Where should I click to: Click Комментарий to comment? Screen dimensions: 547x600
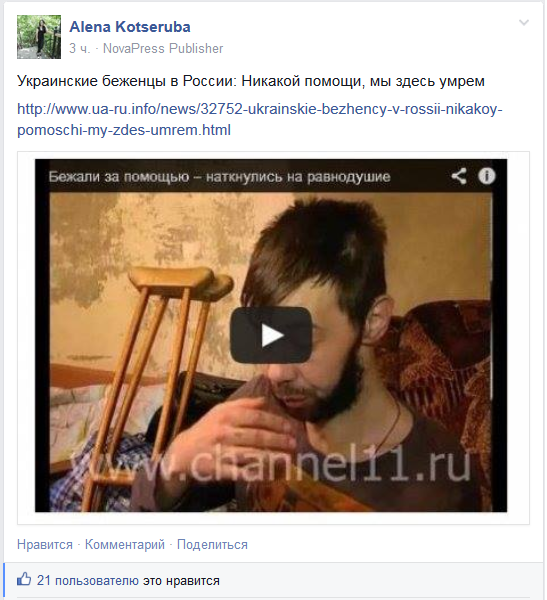[x=125, y=545]
